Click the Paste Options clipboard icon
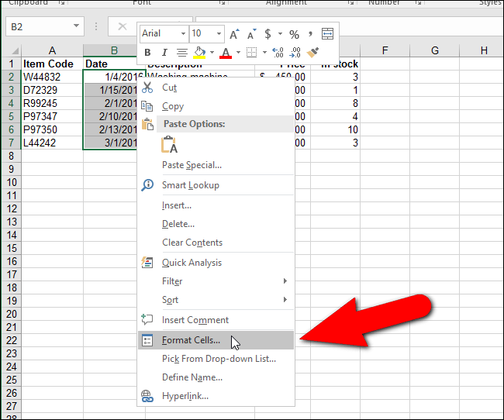This screenshot has width=504, height=420. 148,124
